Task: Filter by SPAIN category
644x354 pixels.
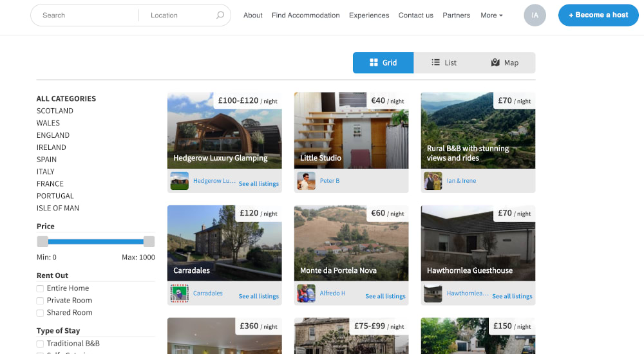Action: click(46, 160)
